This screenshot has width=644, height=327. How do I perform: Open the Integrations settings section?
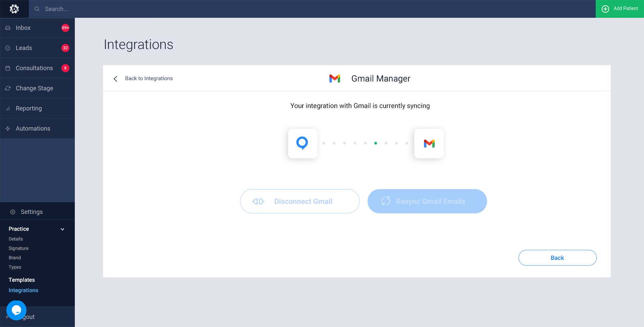(23, 290)
